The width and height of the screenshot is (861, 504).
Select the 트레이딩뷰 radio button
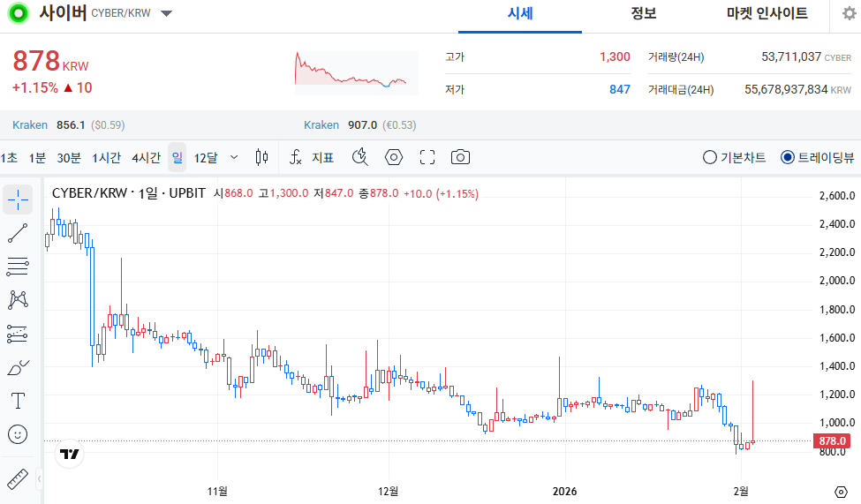pos(788,158)
